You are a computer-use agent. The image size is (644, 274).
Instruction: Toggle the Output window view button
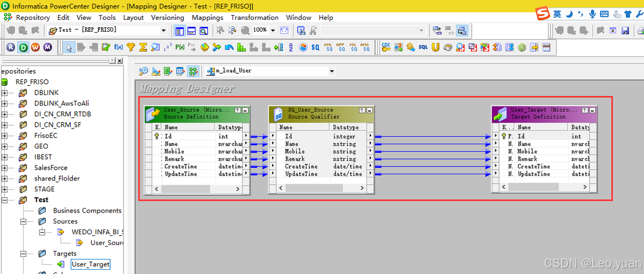click(x=192, y=31)
